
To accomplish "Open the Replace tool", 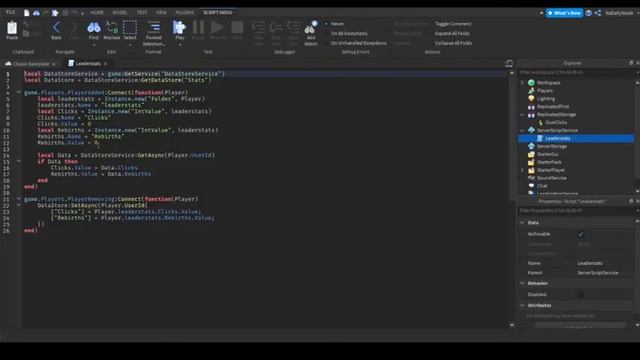I will tap(111, 27).
